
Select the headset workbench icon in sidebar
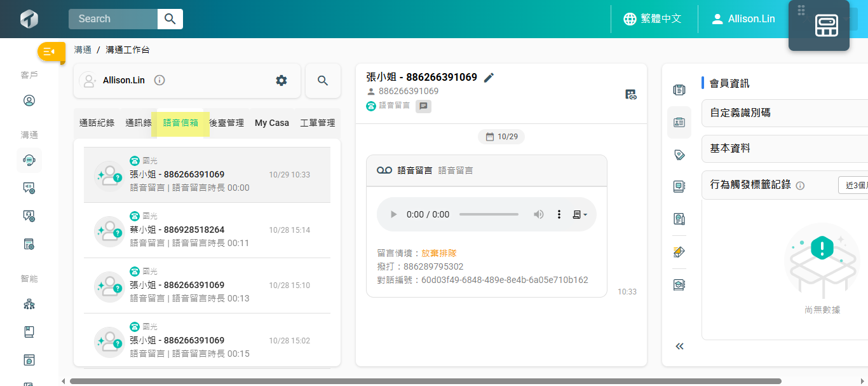(29, 160)
